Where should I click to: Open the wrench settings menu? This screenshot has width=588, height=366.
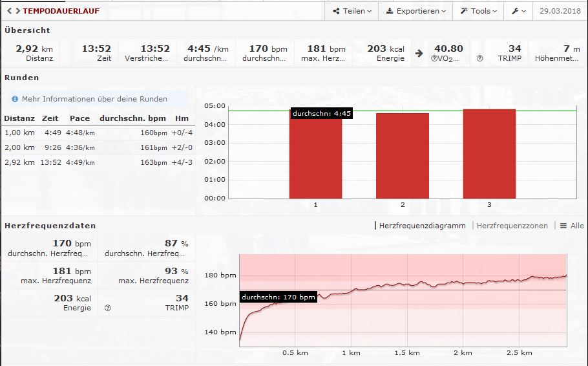(x=518, y=11)
